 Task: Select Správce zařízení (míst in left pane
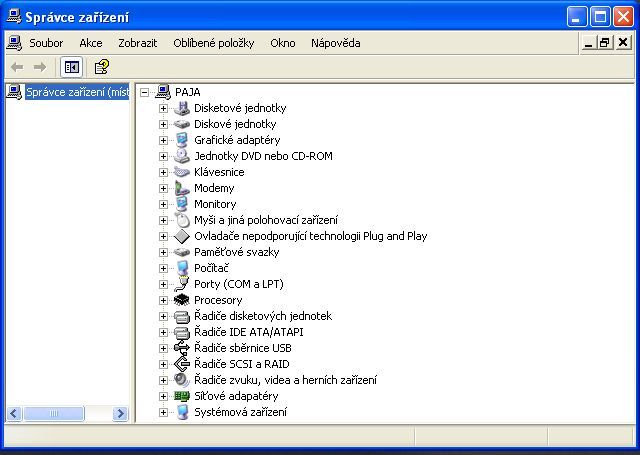(x=77, y=92)
